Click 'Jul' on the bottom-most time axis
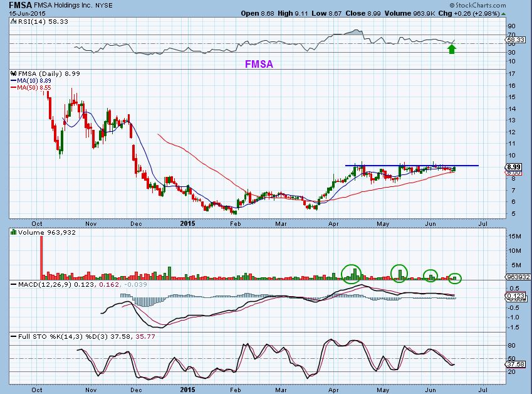Image resolution: width=532 pixels, height=394 pixels. click(x=482, y=390)
